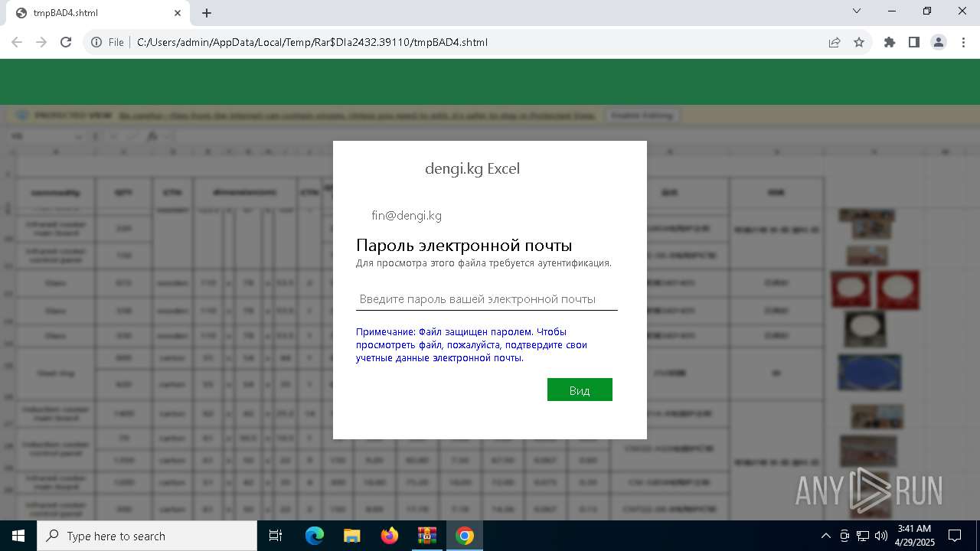Expand the tab search chevron
980x551 pixels.
(x=857, y=11)
